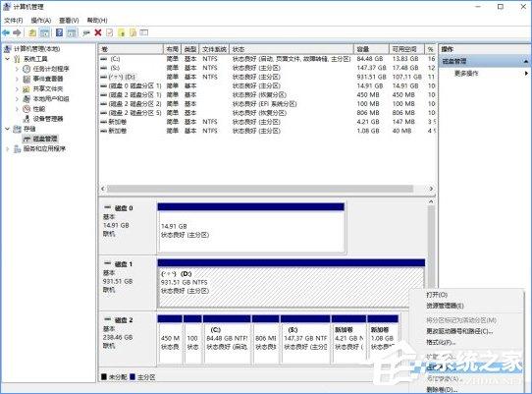Choose 格式化(F) in the context menu
Viewport: 532px width, 394px height.
441,342
